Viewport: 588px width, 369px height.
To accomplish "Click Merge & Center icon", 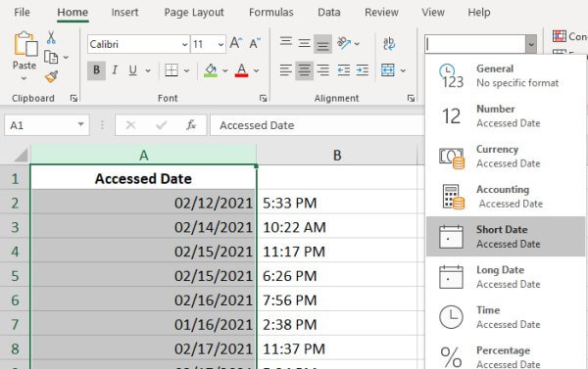I will coord(388,70).
